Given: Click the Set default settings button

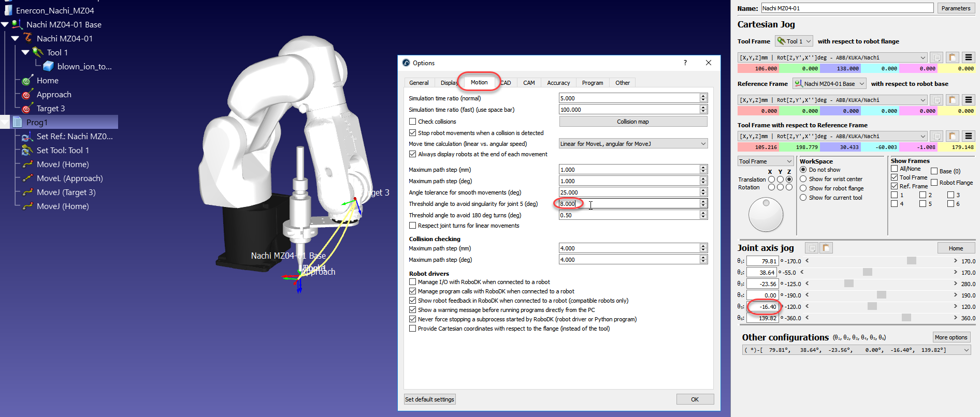Looking at the screenshot, I should pyautogui.click(x=429, y=399).
